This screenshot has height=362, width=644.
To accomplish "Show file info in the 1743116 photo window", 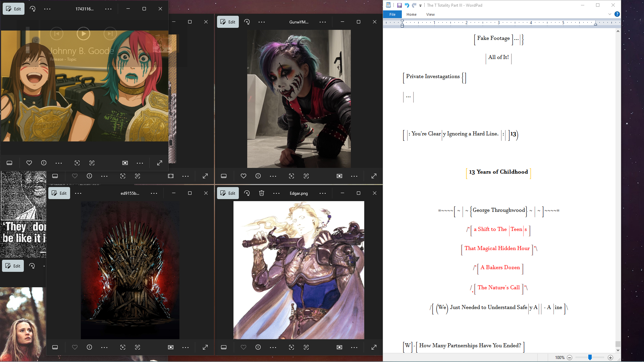I will (44, 163).
